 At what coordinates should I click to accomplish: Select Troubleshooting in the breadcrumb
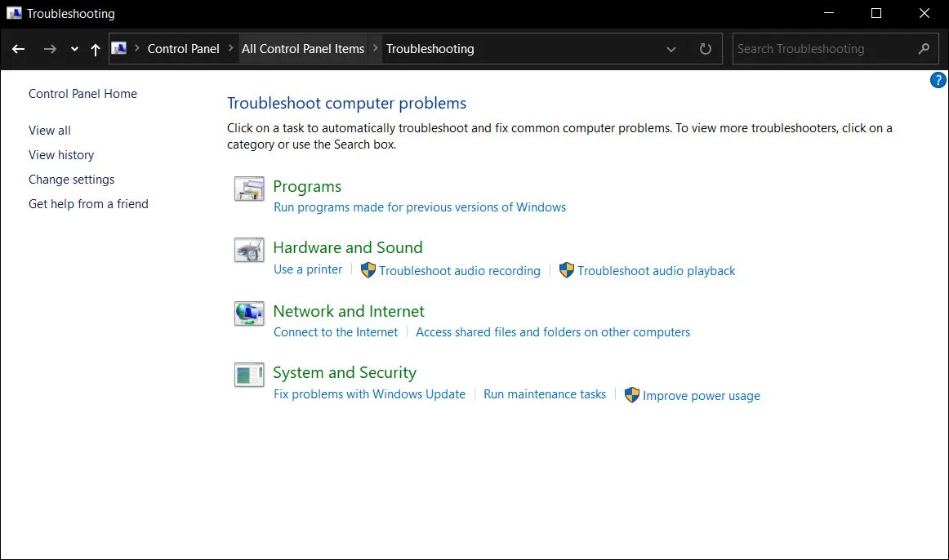[430, 48]
